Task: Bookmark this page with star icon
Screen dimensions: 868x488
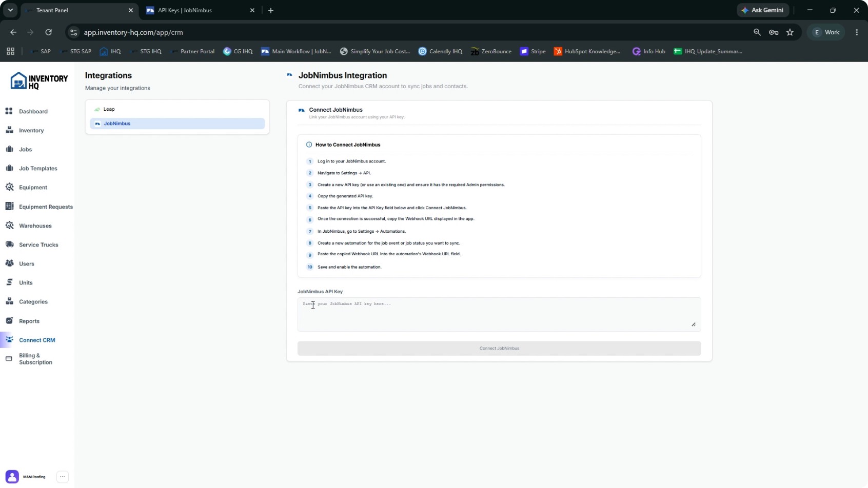Action: pyautogui.click(x=790, y=32)
